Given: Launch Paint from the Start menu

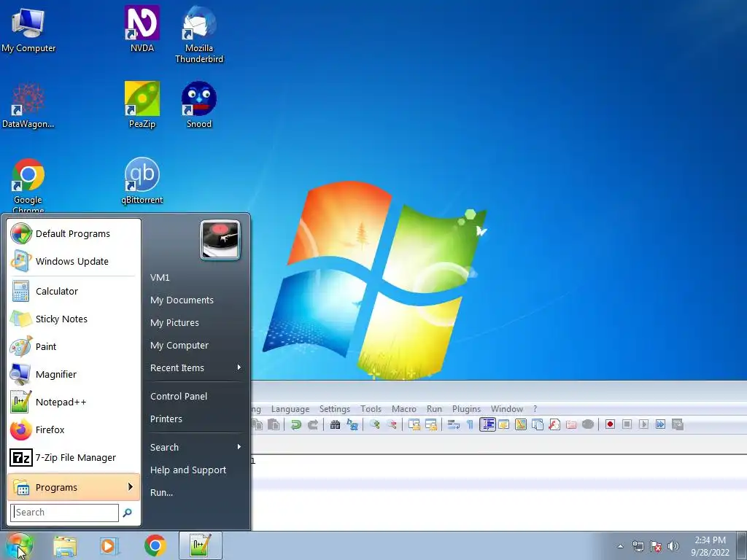Looking at the screenshot, I should click(74, 346).
